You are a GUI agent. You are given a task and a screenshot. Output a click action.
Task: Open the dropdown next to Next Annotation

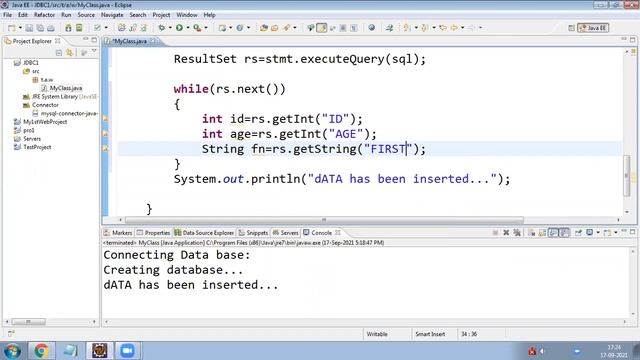click(416, 28)
